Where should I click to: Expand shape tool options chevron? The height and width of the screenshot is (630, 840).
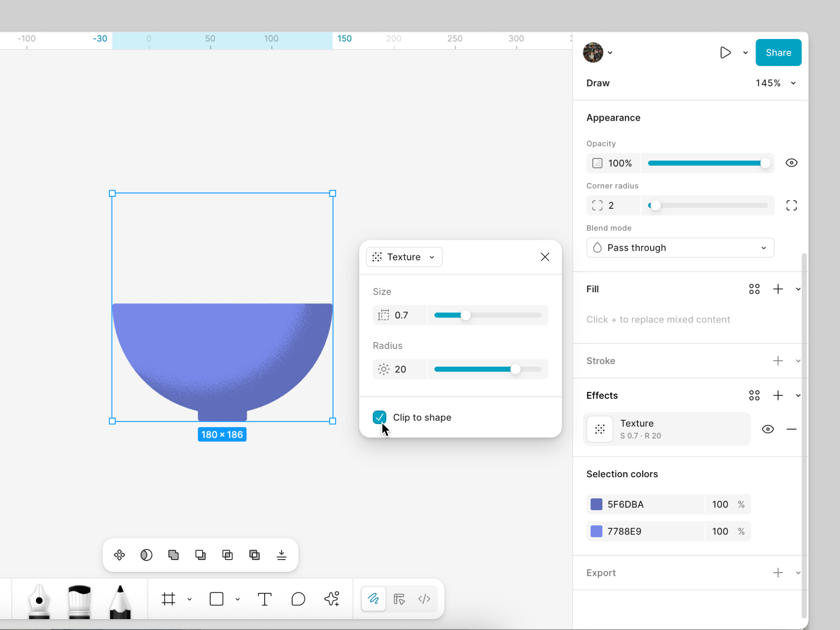click(238, 599)
